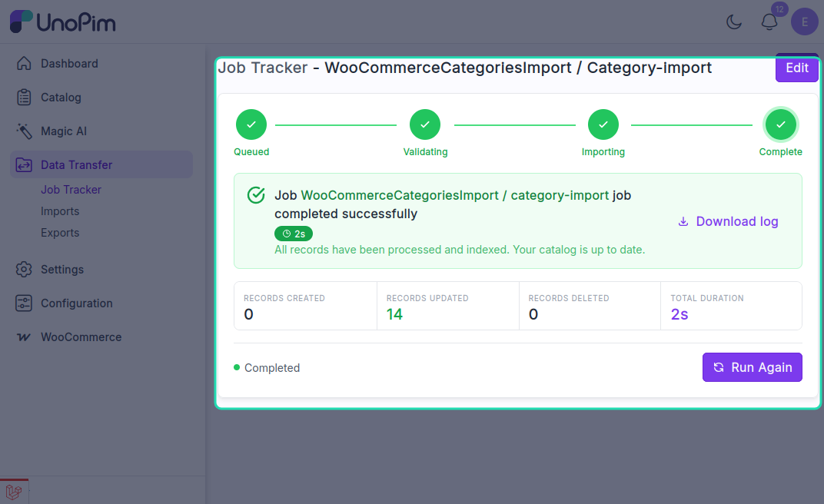
Task: Click the Queued step label
Action: pos(251,151)
